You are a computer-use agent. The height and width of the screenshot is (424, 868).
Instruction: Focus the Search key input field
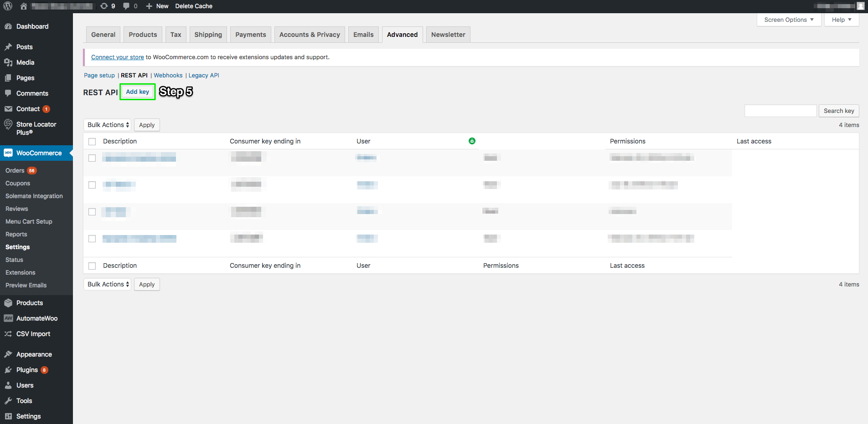[780, 111]
